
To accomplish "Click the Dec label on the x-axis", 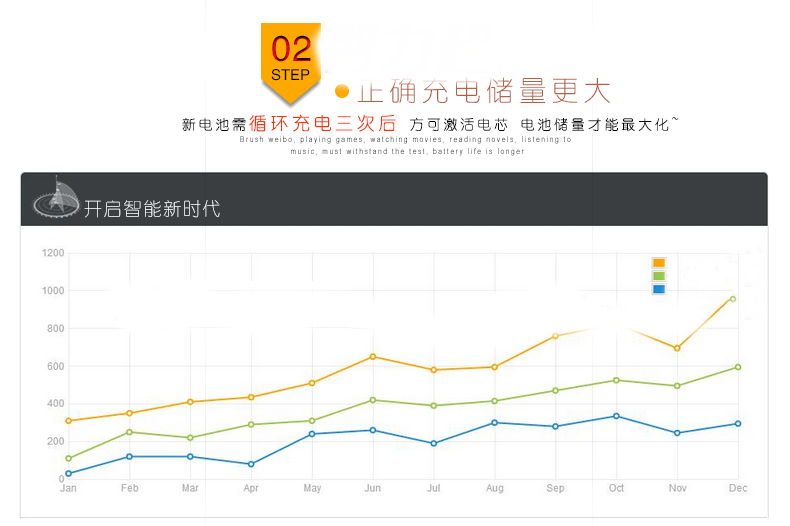I will tap(738, 488).
